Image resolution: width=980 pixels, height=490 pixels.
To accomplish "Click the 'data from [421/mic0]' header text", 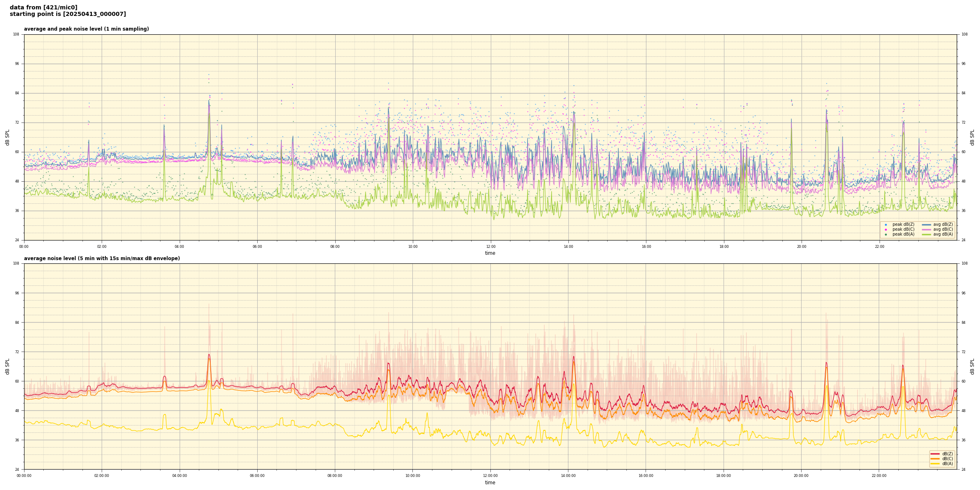I will tap(43, 7).
